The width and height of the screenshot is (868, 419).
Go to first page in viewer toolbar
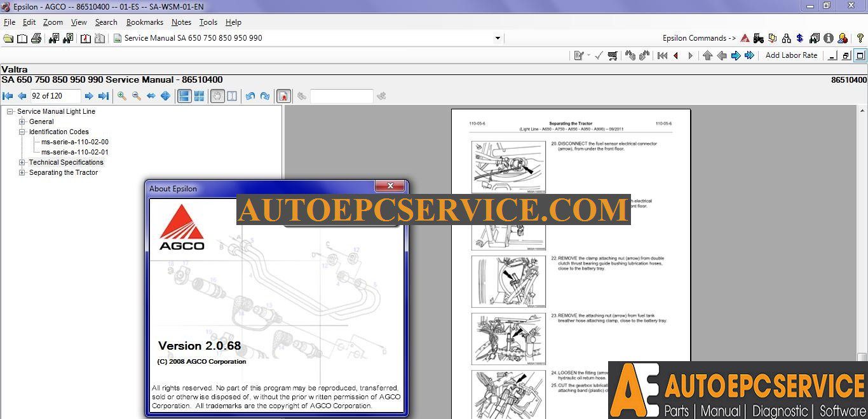click(x=8, y=96)
